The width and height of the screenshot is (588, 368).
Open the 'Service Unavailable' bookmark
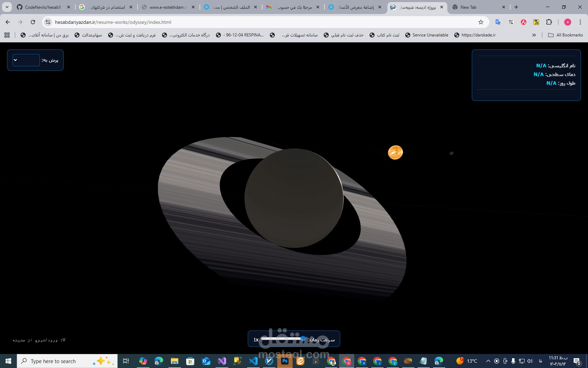pyautogui.click(x=427, y=35)
